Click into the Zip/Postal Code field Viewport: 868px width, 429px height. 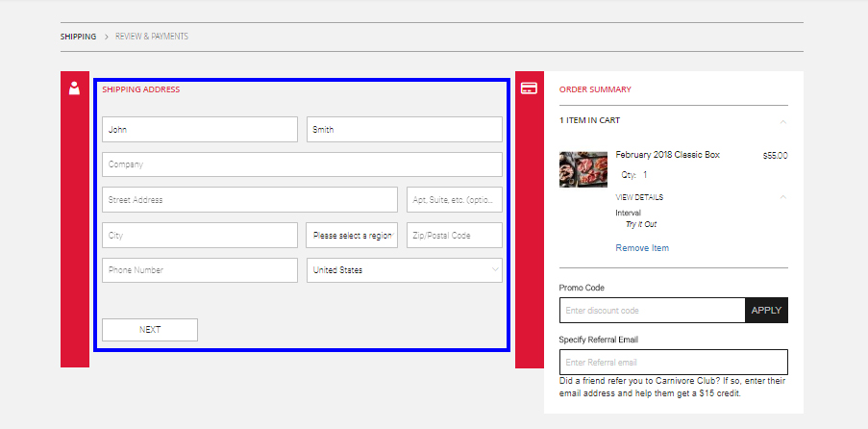pos(455,235)
